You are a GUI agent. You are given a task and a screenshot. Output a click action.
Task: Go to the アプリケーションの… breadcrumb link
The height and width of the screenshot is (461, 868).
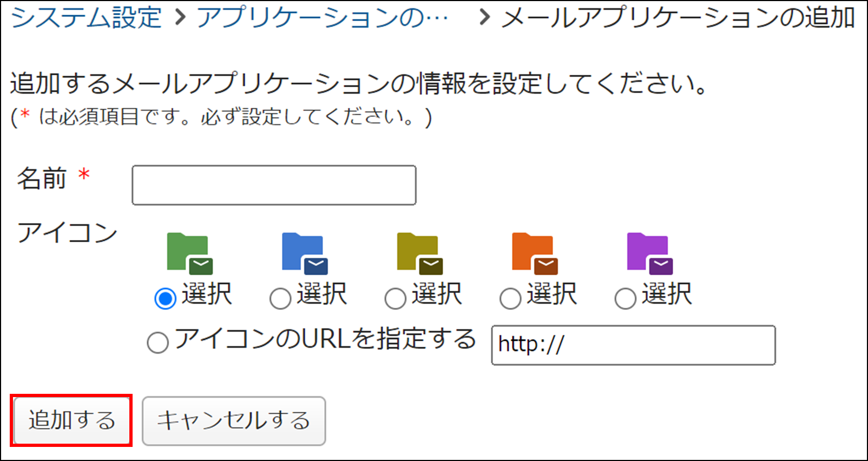click(323, 17)
